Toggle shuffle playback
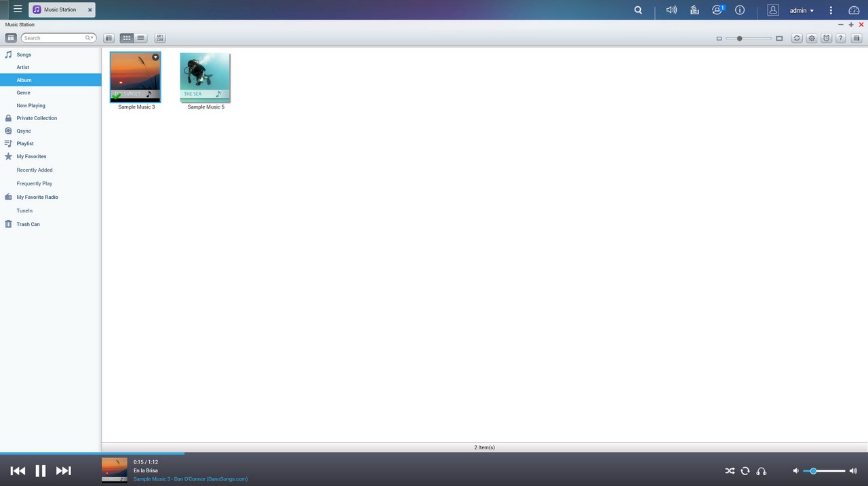 730,471
